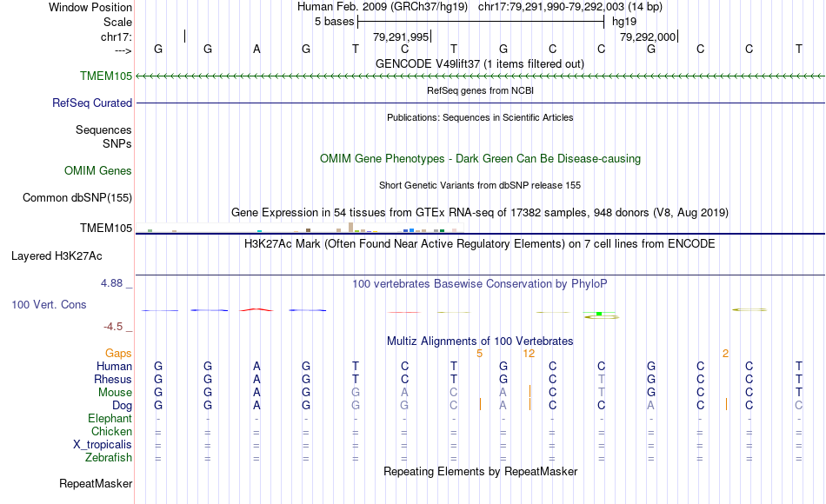Click the 79,292,000 coordinate marker
Viewport: 826px width, 504px height.
[x=648, y=36]
